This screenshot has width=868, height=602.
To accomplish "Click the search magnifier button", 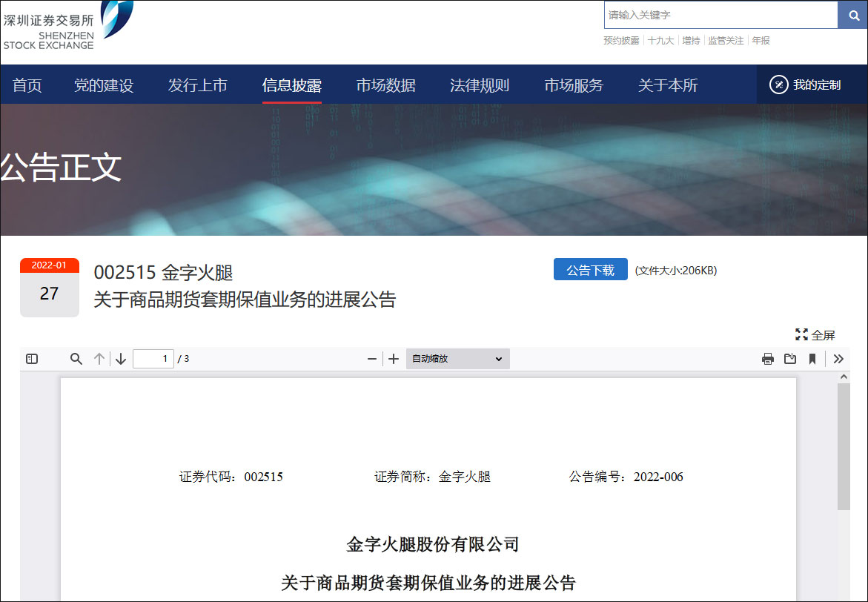I will (x=852, y=16).
